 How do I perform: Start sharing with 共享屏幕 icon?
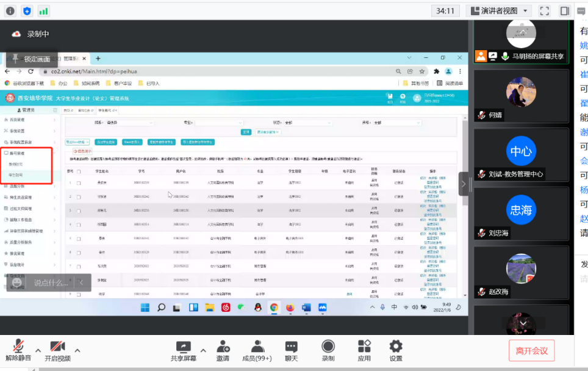183,346
